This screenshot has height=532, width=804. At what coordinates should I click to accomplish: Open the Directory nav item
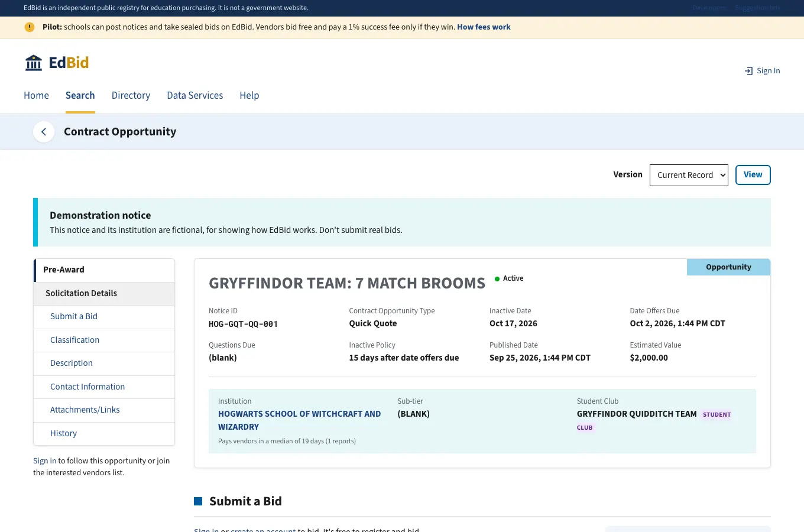(x=131, y=96)
